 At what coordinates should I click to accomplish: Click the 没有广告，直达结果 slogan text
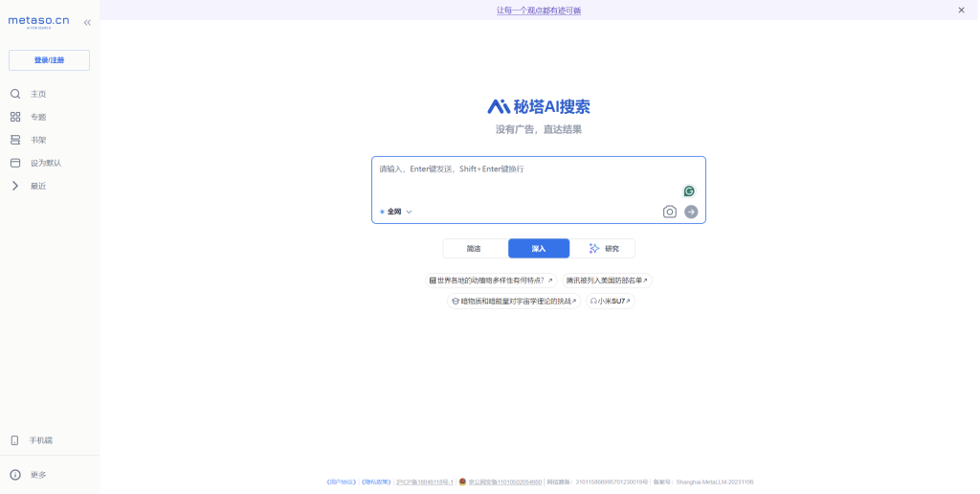point(539,129)
